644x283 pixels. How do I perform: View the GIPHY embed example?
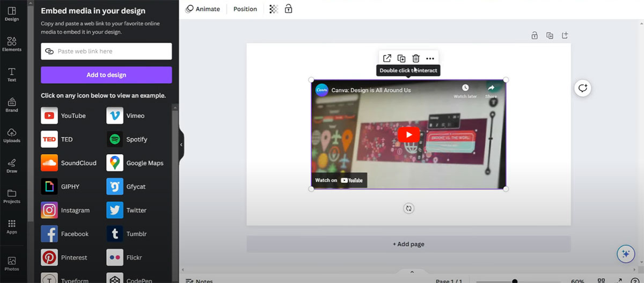click(60, 186)
